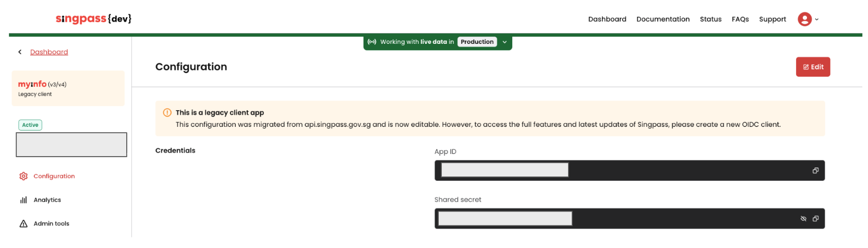The image size is (868, 248).
Task: Open FAQs from the top navigation
Action: tap(740, 19)
